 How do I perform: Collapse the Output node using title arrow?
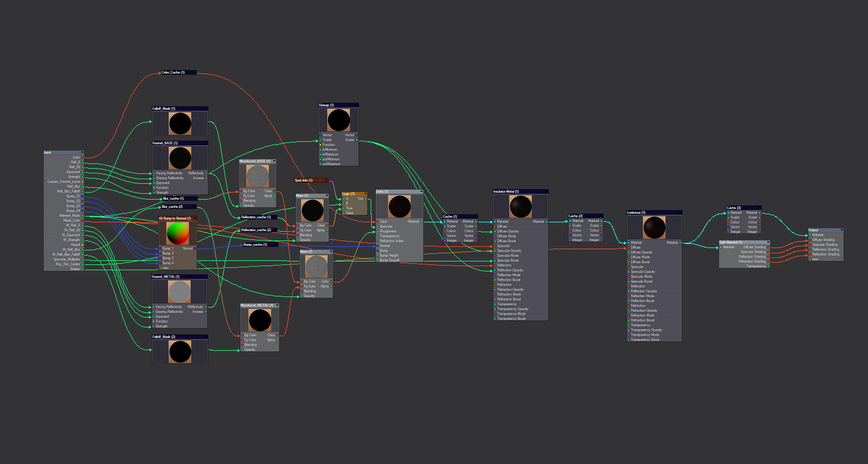pyautogui.click(x=841, y=230)
